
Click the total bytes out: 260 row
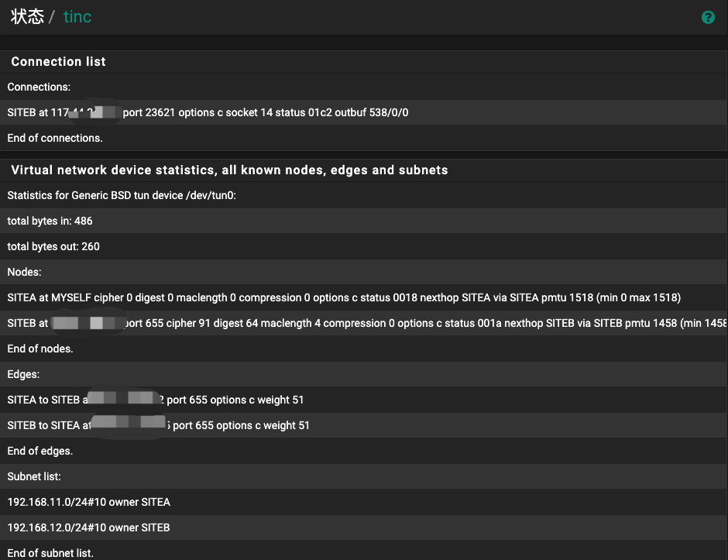[x=53, y=247]
